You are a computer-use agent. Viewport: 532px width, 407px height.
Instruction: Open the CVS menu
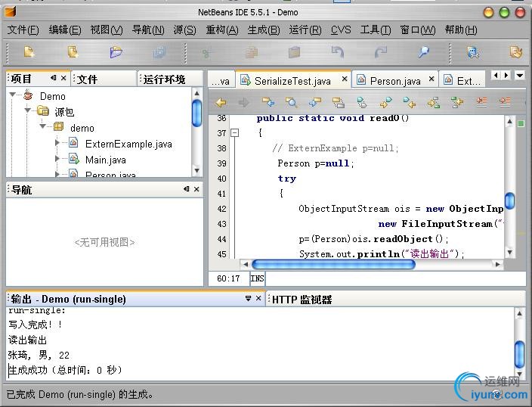point(341,30)
